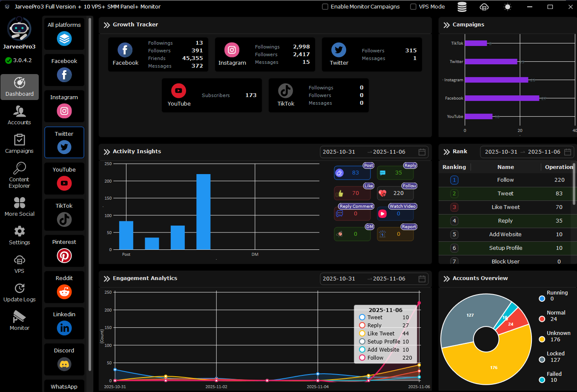Click the database icon in title bar

462,7
